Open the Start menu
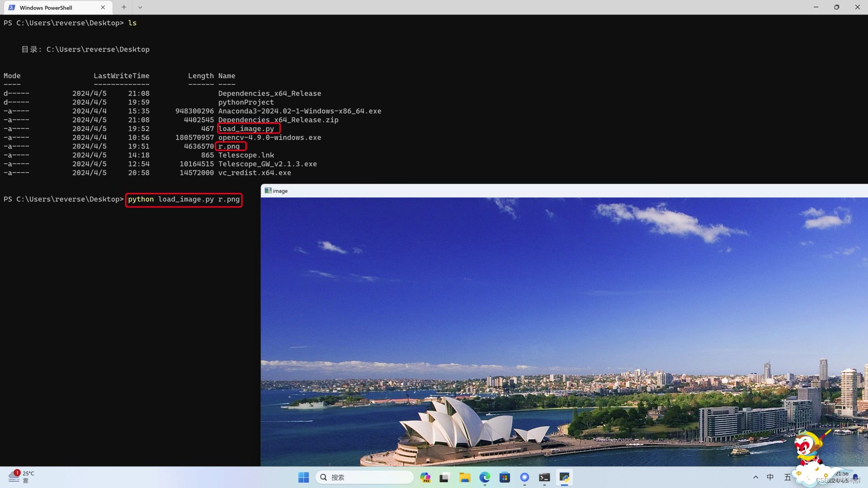 coord(303,477)
